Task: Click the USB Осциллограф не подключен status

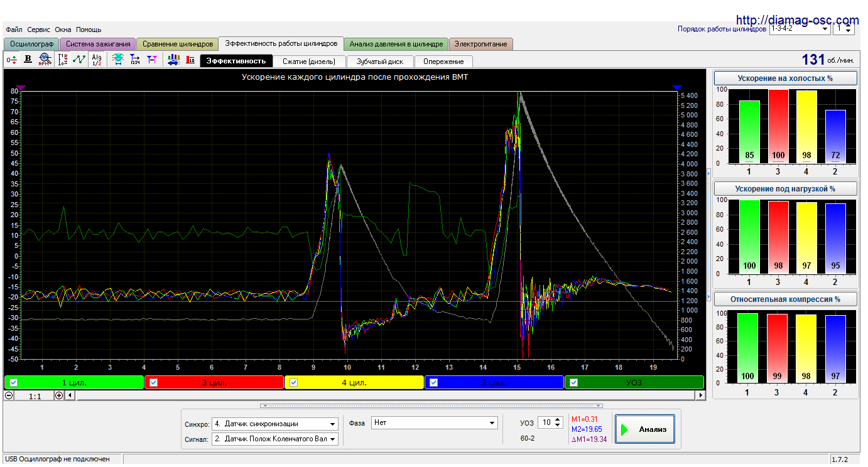Action: [57, 459]
